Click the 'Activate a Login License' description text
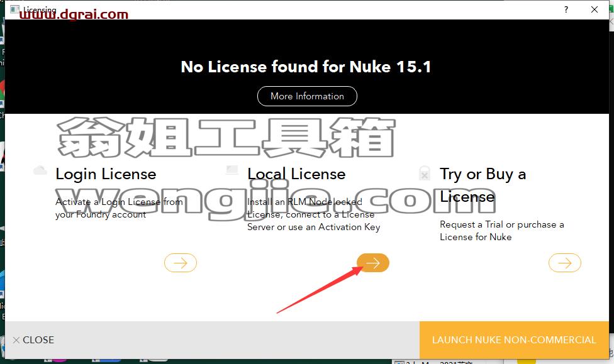This screenshot has width=614, height=364. (119, 208)
